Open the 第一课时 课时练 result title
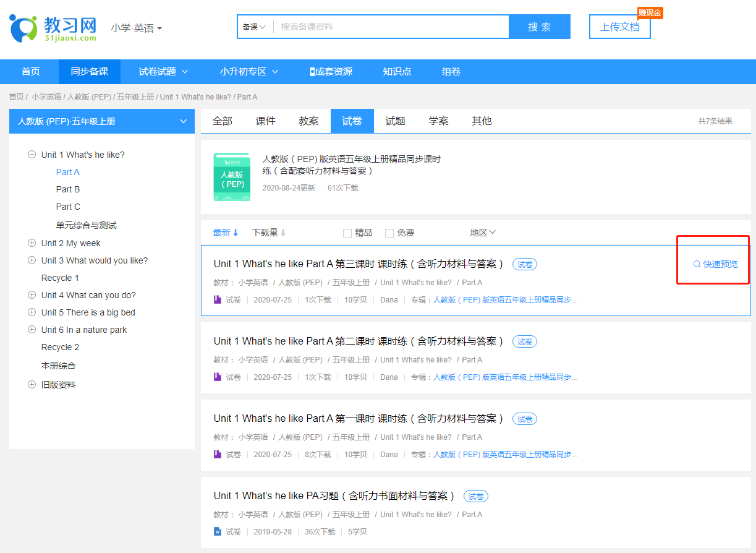 [359, 419]
